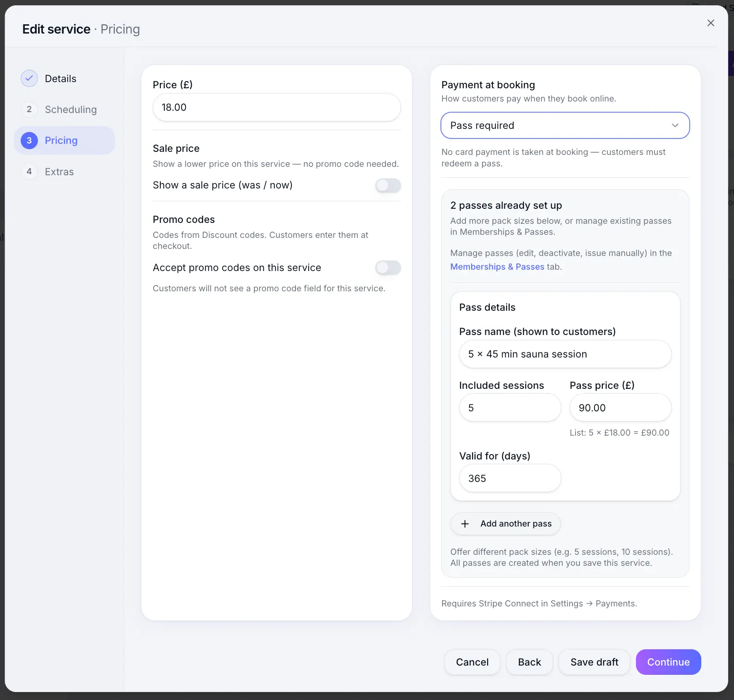The height and width of the screenshot is (700, 734).
Task: Click the chevron arrow in Pass required selector
Action: pyautogui.click(x=675, y=125)
